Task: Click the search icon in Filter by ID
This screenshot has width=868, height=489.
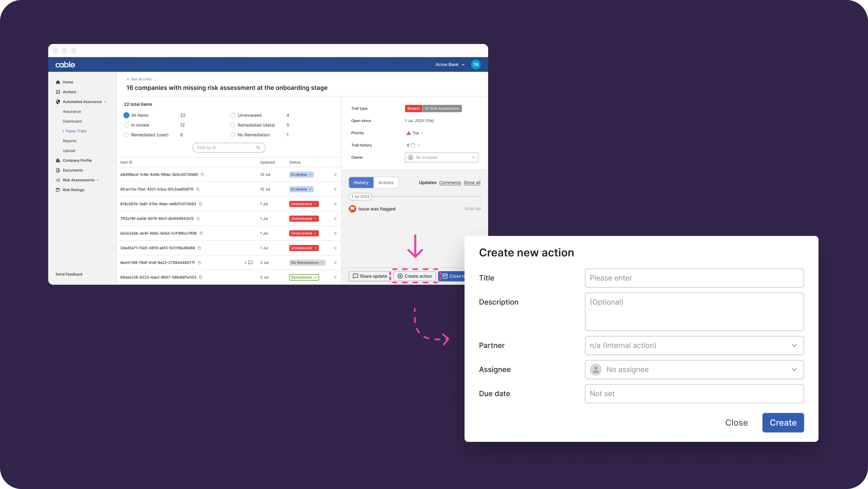Action: pos(258,148)
